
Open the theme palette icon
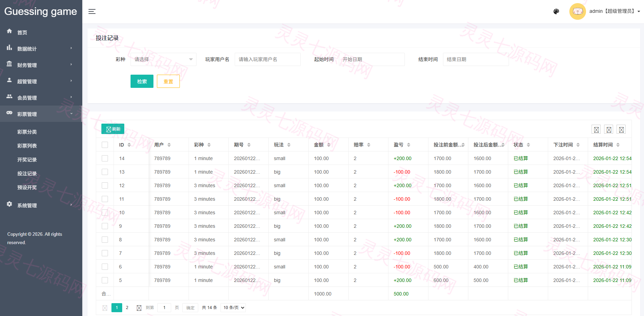[556, 11]
